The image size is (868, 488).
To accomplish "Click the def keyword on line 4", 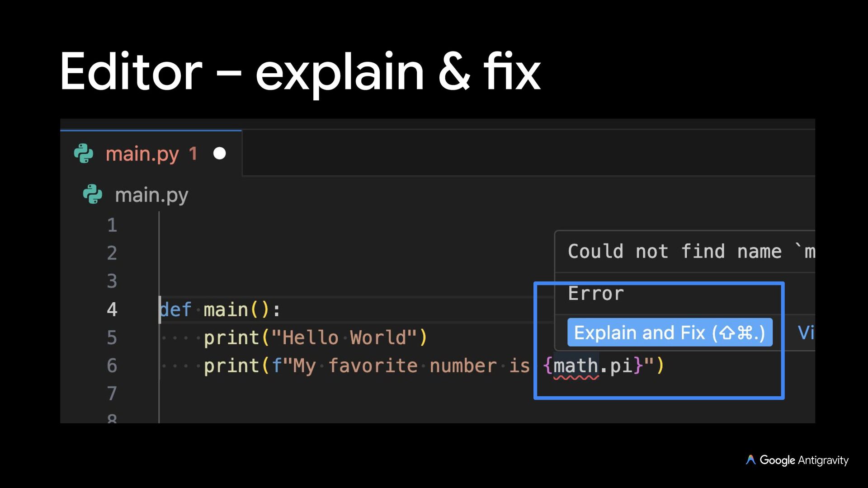I will [x=176, y=310].
